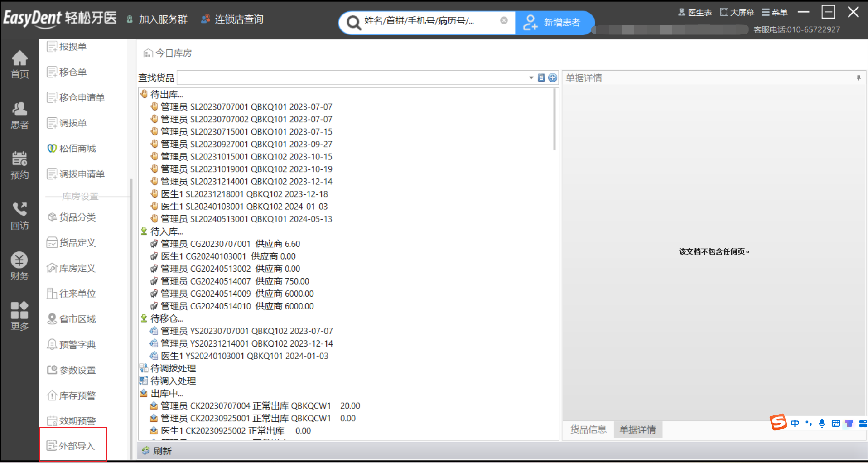This screenshot has height=463, width=868.
Task: Collapse the 出库中 tree group
Action: coord(162,393)
